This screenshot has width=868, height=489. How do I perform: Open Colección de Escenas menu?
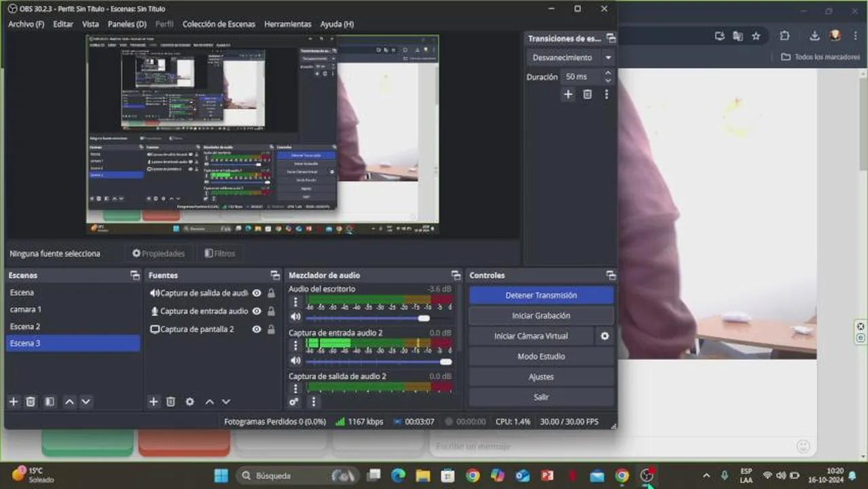click(x=219, y=24)
